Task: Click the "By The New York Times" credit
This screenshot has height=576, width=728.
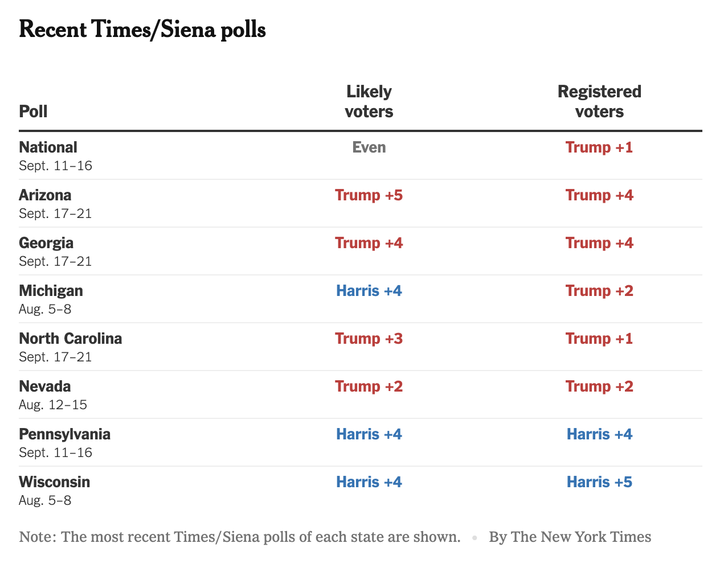Action: pos(570,537)
